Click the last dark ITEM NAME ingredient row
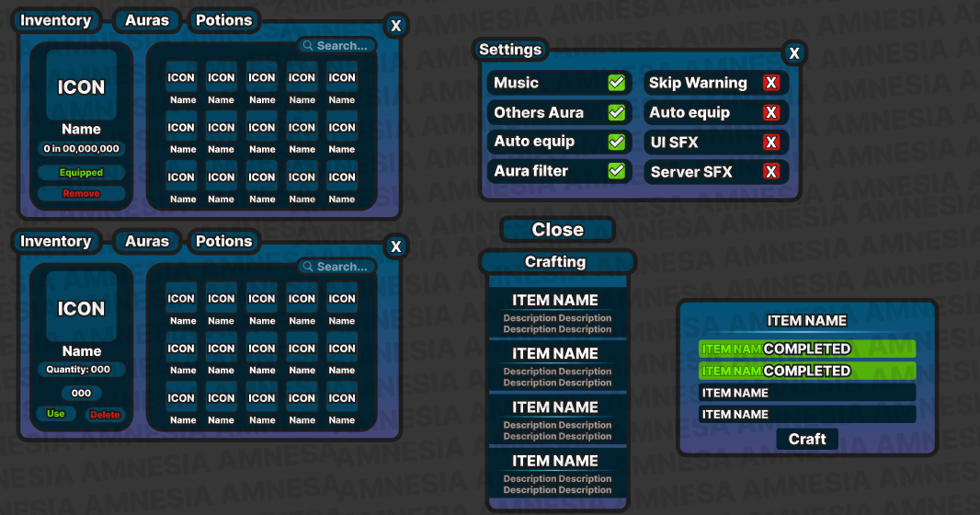The image size is (980, 515). point(807,414)
